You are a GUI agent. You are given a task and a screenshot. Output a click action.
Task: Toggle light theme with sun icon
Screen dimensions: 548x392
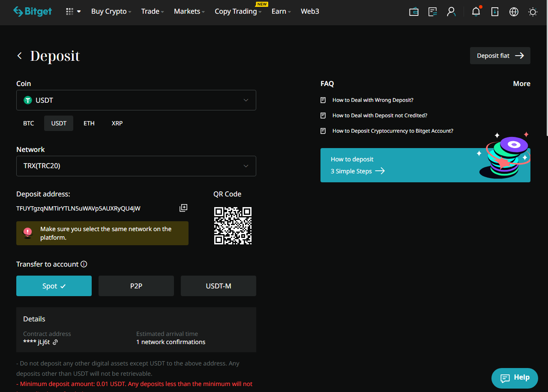[533, 12]
